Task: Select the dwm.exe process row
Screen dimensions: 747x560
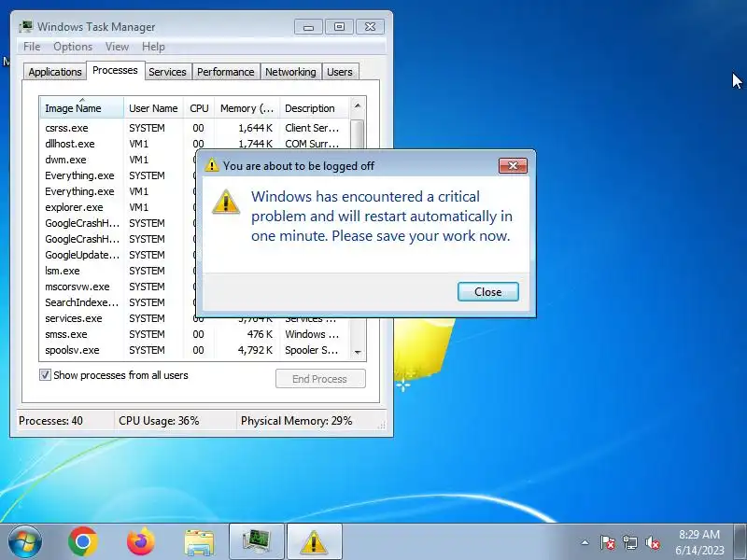Action: tap(118, 160)
